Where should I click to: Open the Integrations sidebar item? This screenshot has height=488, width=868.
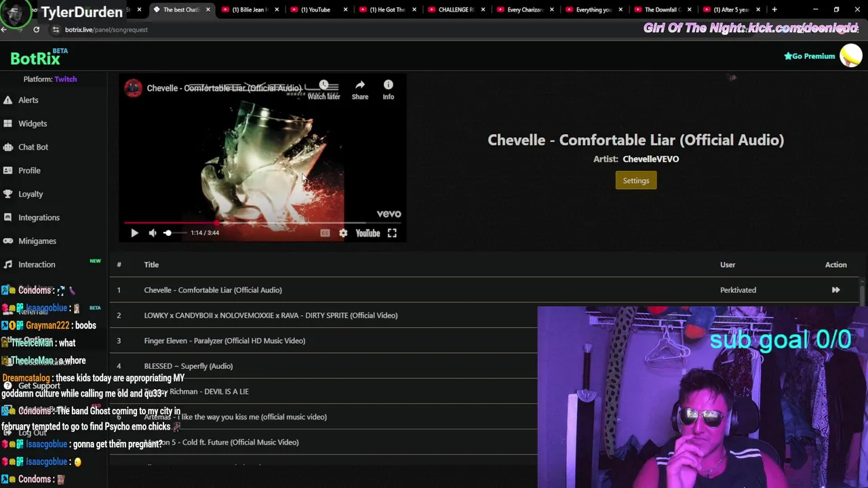39,218
